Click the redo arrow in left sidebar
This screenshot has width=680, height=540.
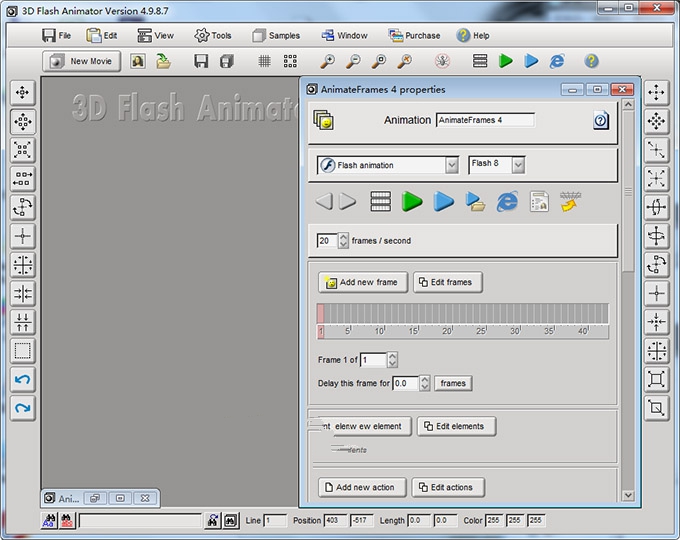pyautogui.click(x=23, y=408)
